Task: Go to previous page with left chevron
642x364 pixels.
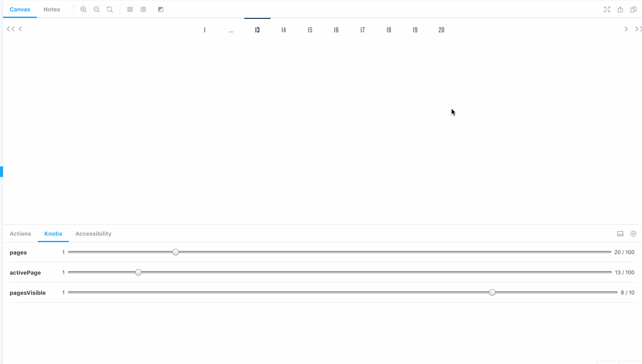Action: [20, 29]
